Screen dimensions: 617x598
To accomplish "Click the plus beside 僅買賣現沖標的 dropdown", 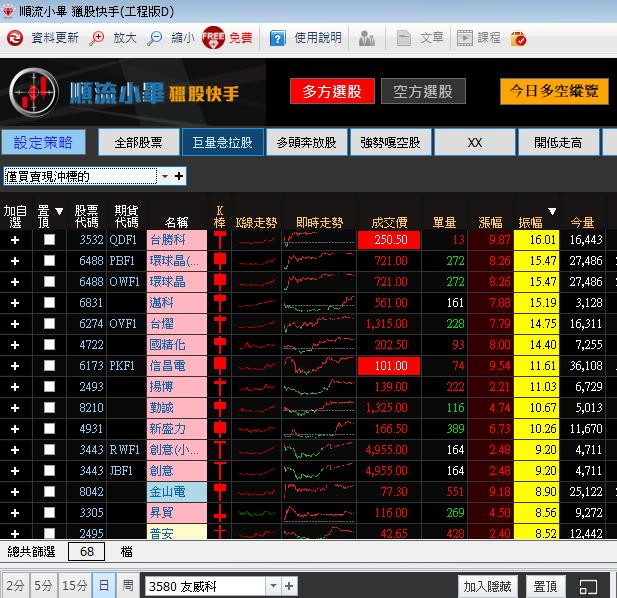I will click(179, 176).
